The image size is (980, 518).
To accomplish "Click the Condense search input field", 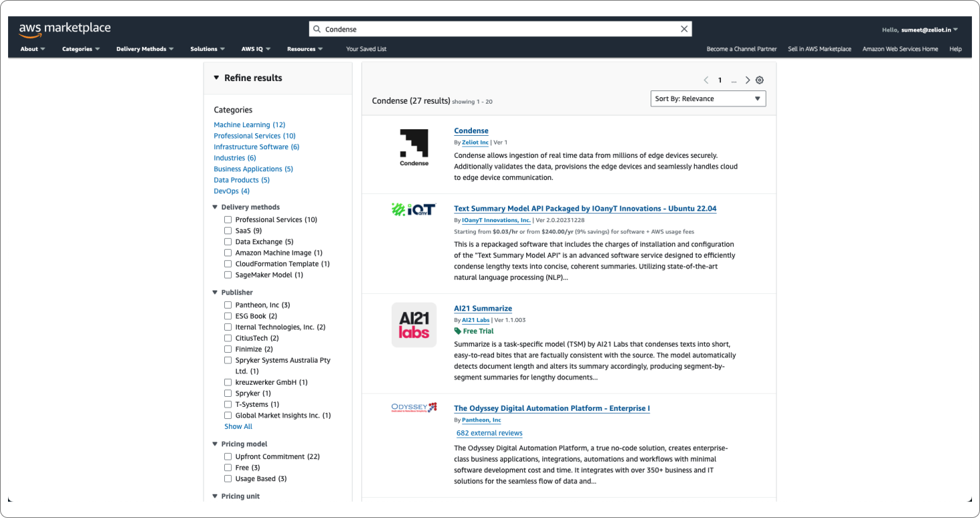I will pyautogui.click(x=500, y=29).
